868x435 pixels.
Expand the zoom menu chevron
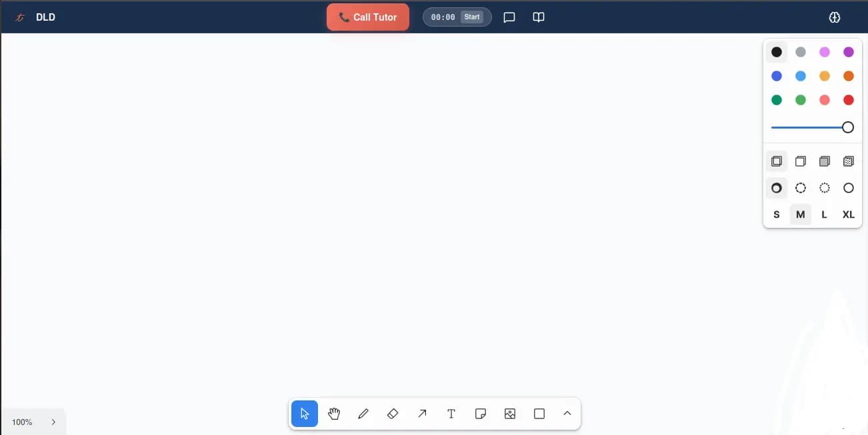pos(53,422)
